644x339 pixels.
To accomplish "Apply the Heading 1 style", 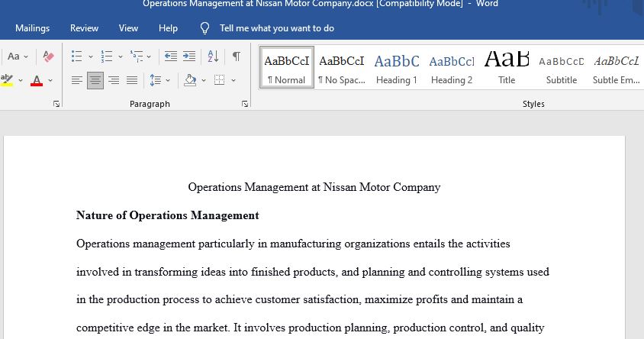I will pyautogui.click(x=397, y=67).
